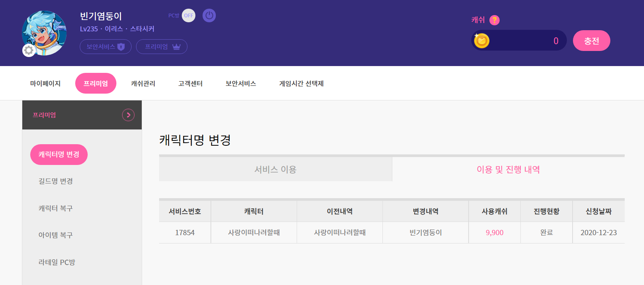644x285 pixels.
Task: Click the 변경내역 column header
Action: pyautogui.click(x=426, y=211)
